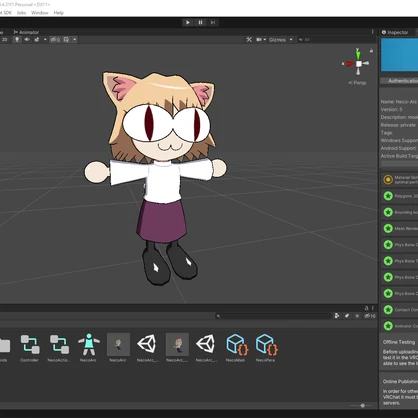
Task: Switch to the Animator tab
Action: click(x=26, y=32)
